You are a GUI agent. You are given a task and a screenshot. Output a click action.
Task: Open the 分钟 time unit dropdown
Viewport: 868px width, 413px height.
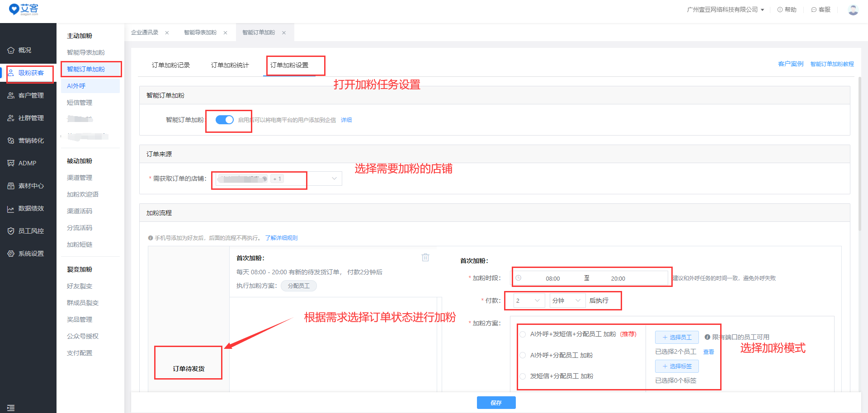(x=567, y=300)
